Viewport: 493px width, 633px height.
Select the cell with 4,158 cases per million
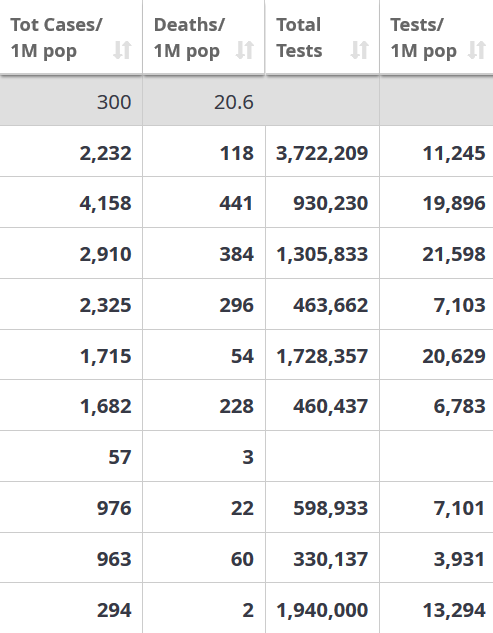[71, 202]
